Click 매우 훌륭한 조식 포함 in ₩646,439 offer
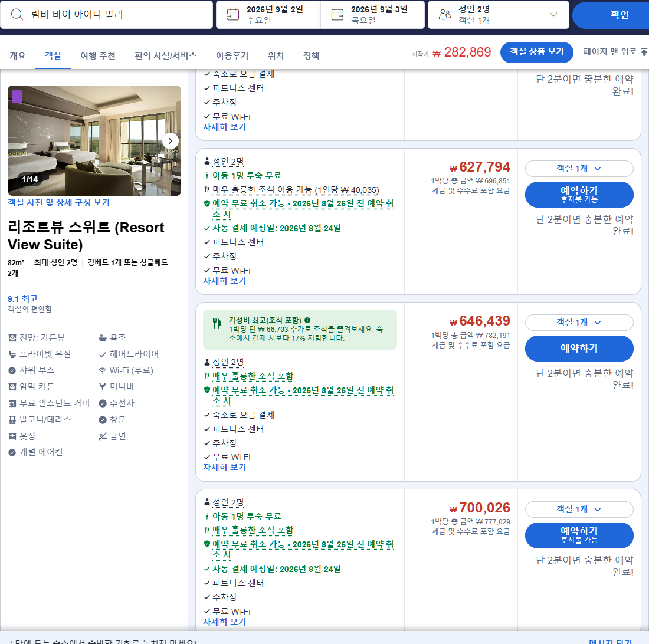 click(x=253, y=376)
